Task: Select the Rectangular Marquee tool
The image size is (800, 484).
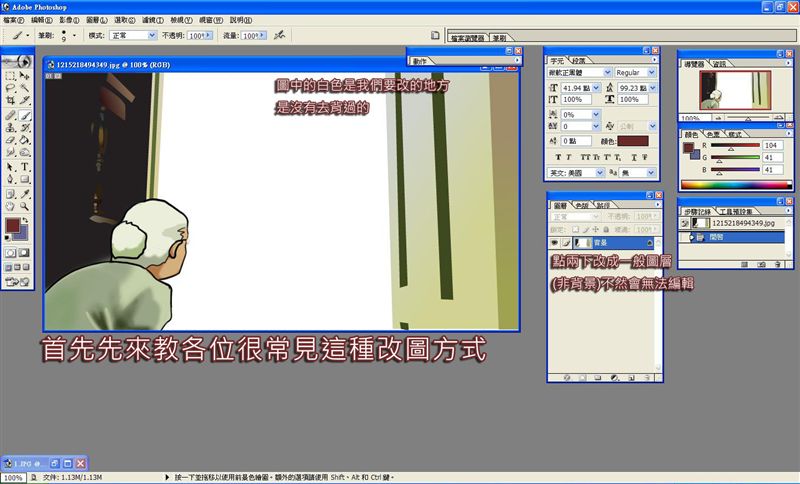Action: pyautogui.click(x=10, y=76)
